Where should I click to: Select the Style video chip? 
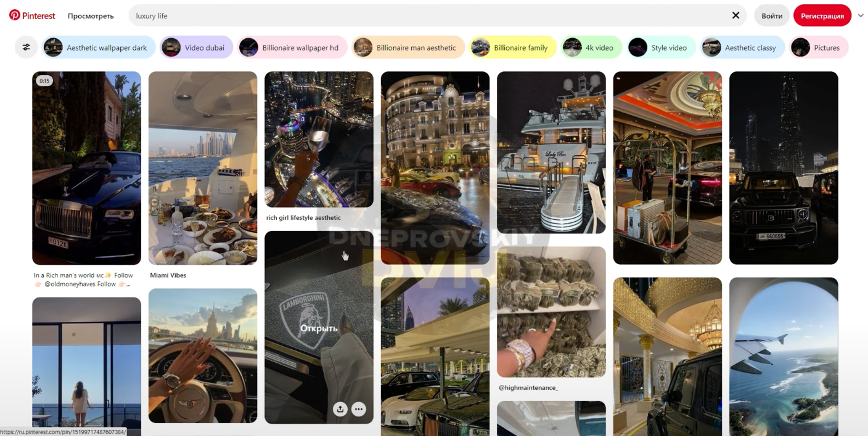click(661, 47)
